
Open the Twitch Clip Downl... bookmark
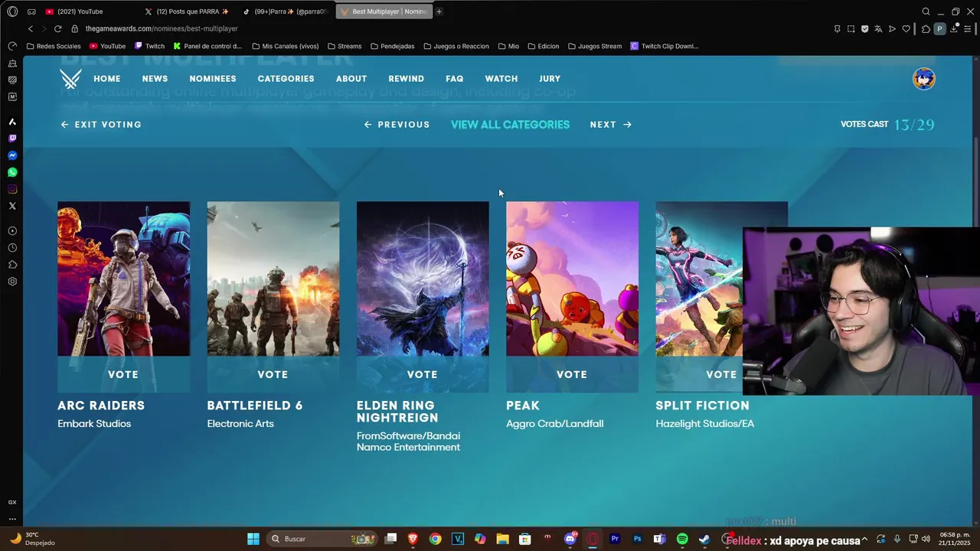click(x=665, y=46)
